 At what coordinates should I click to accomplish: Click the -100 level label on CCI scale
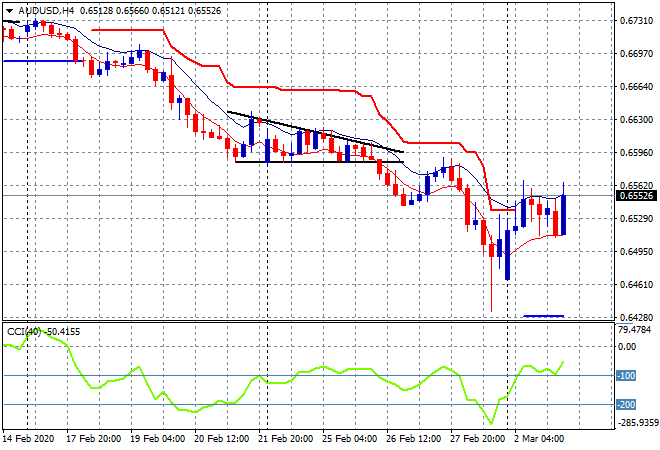[627, 376]
